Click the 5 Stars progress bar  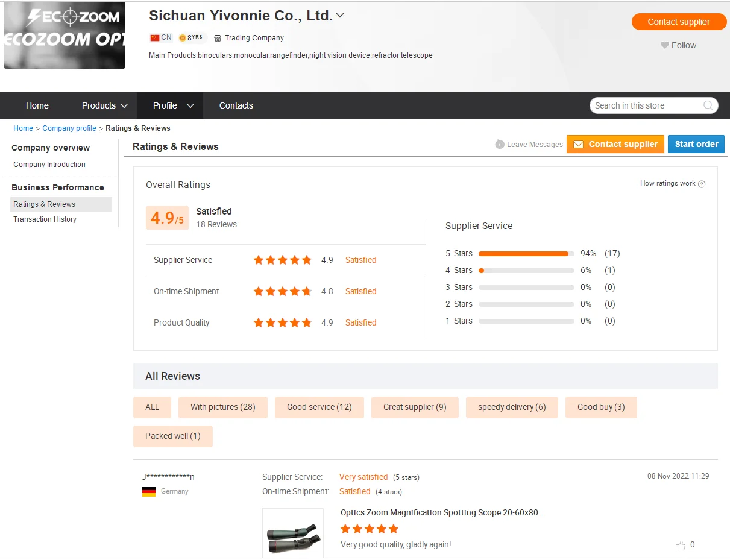pyautogui.click(x=526, y=253)
